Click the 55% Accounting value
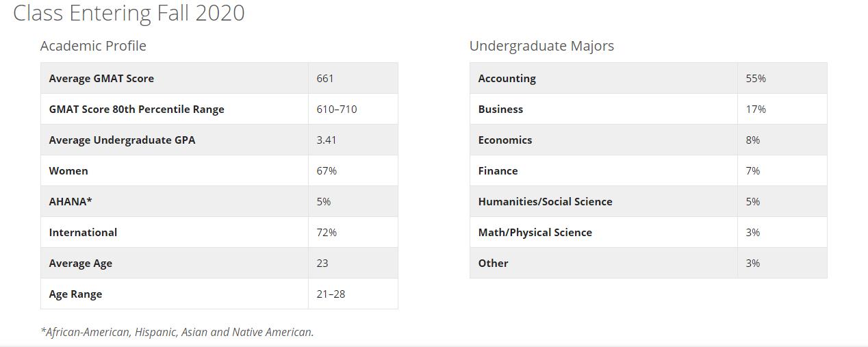This screenshot has width=868, height=347. 756,79
